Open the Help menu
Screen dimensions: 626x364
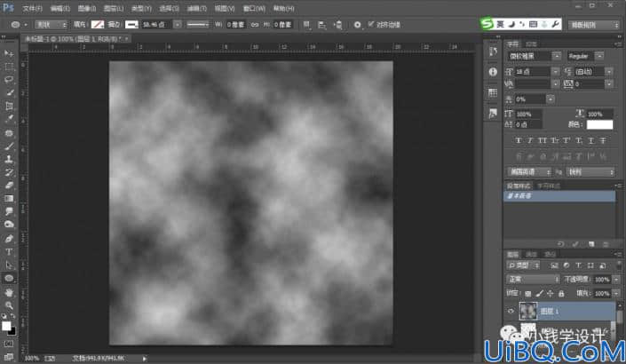click(x=284, y=8)
